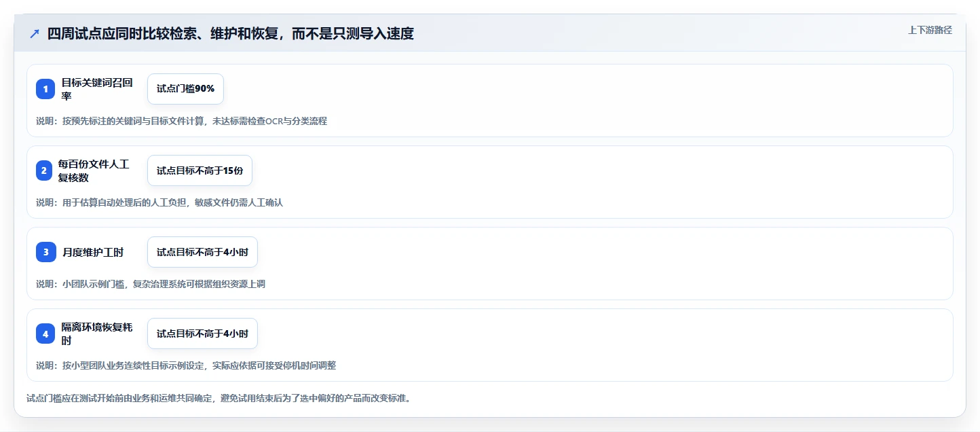
Task: Click step number badge 1
Action: tap(45, 89)
